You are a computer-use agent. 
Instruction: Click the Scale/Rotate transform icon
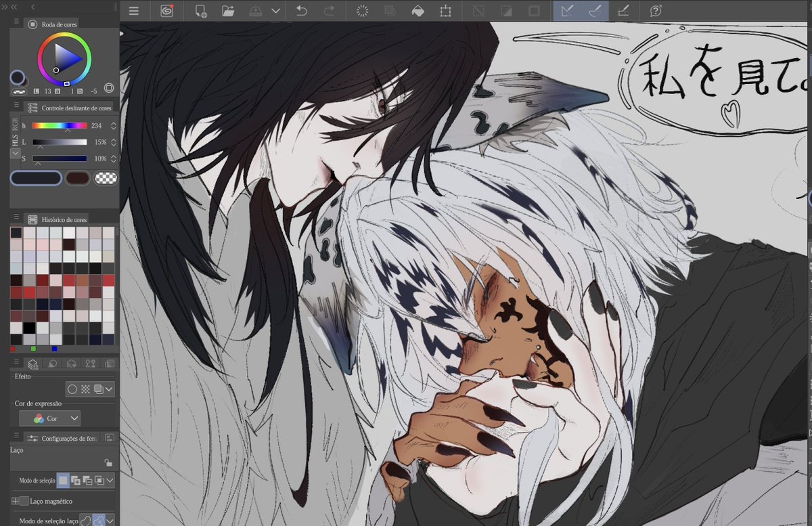445,11
